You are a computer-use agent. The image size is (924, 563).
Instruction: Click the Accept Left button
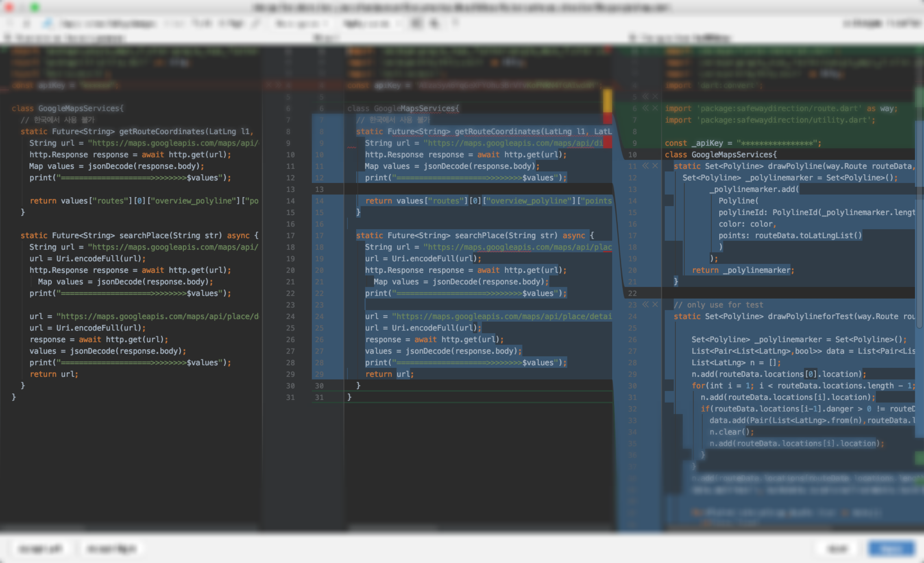click(x=40, y=549)
